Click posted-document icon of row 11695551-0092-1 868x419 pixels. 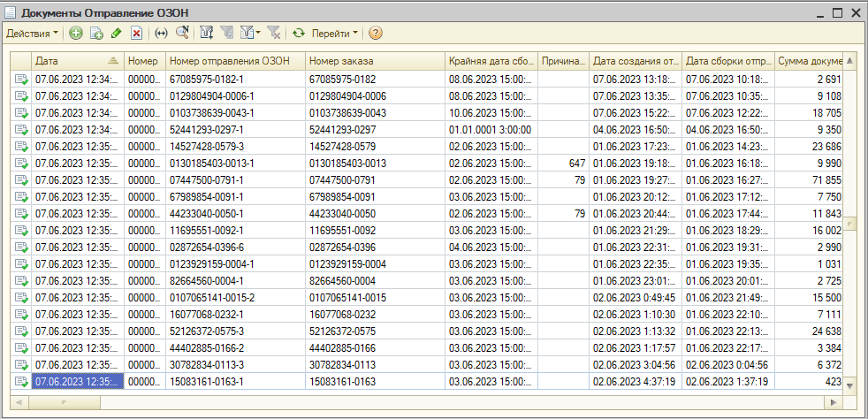[x=21, y=230]
